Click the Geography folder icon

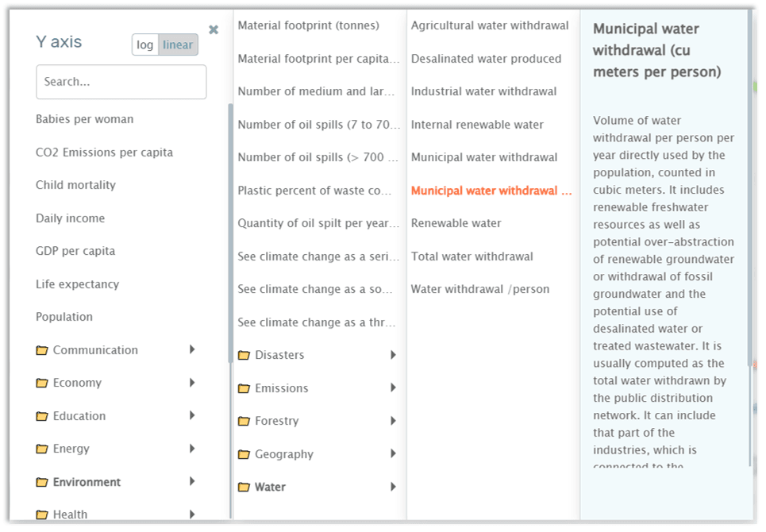coord(244,455)
